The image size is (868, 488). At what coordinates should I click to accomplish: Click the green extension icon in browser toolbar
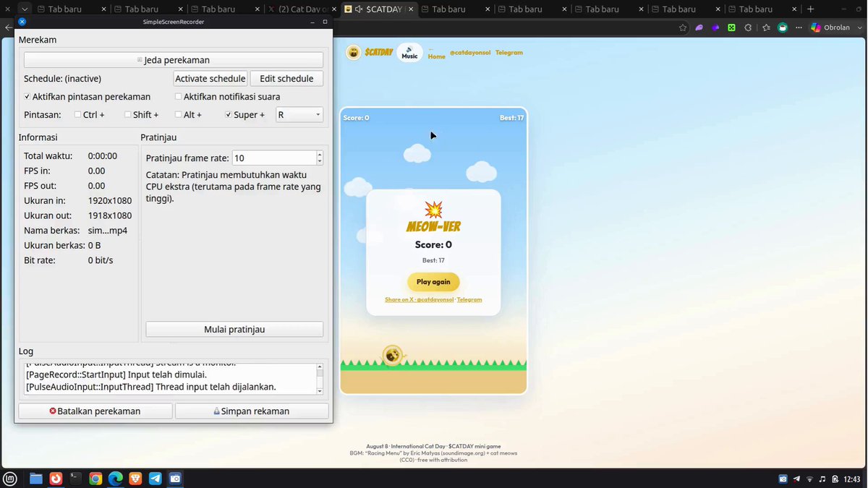coord(731,27)
